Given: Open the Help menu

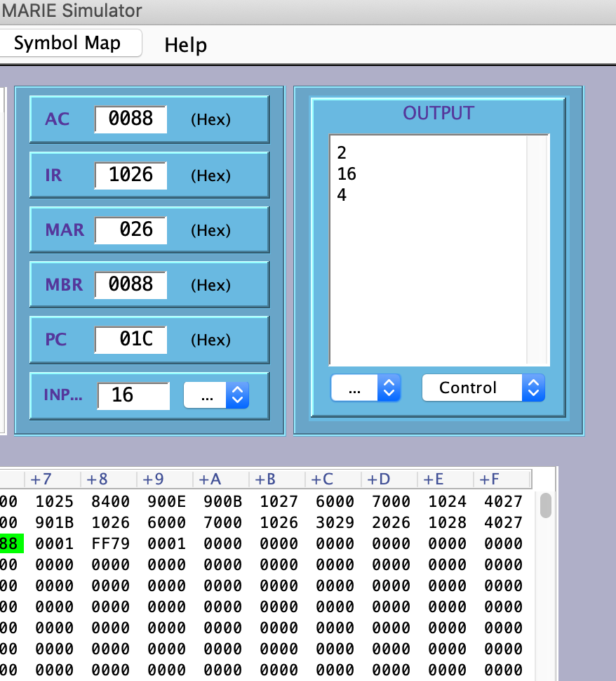Looking at the screenshot, I should [x=185, y=44].
